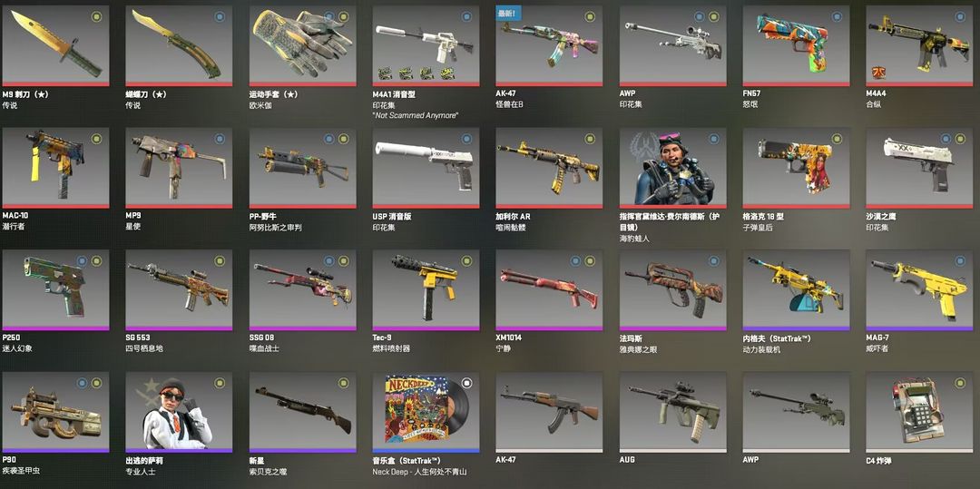The image size is (980, 489).
Task: Select the M9 刺刀 knife item
Action: [55, 45]
